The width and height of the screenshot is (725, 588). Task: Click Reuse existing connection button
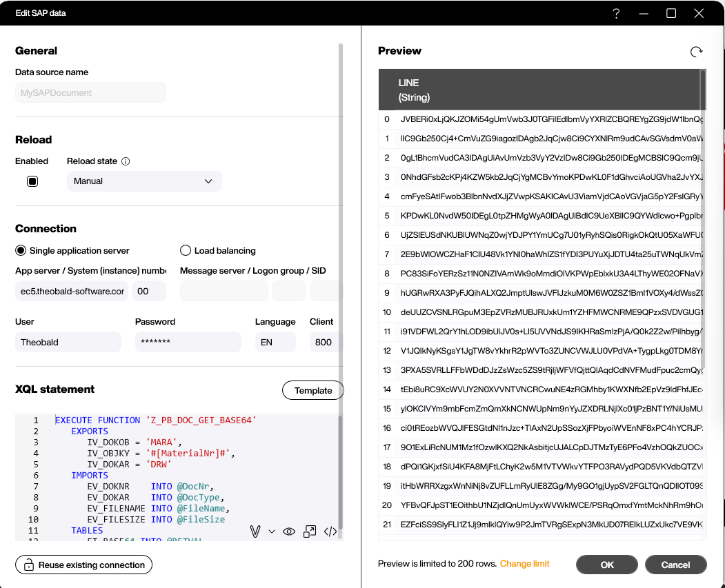coord(83,565)
